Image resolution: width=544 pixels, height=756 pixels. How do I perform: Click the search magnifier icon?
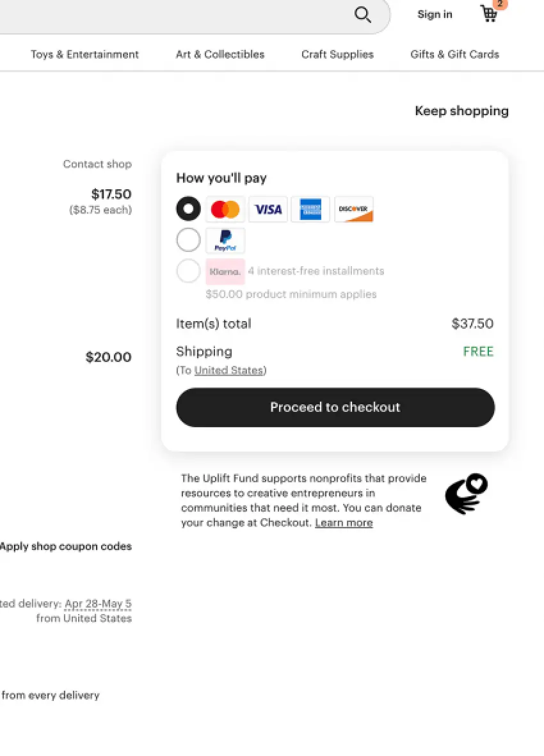(x=363, y=15)
